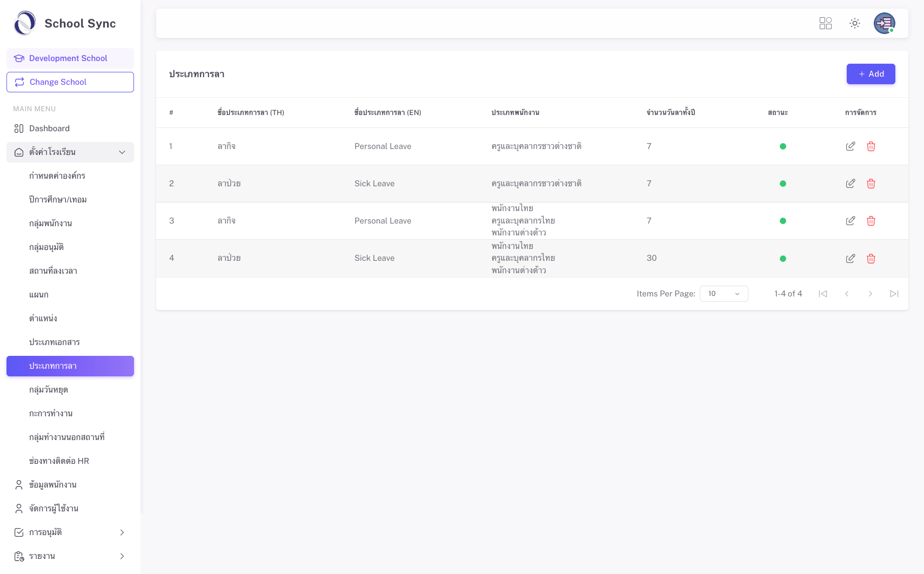
Task: Click จำนวนวันลาทั้งปี column header
Action: tap(671, 113)
